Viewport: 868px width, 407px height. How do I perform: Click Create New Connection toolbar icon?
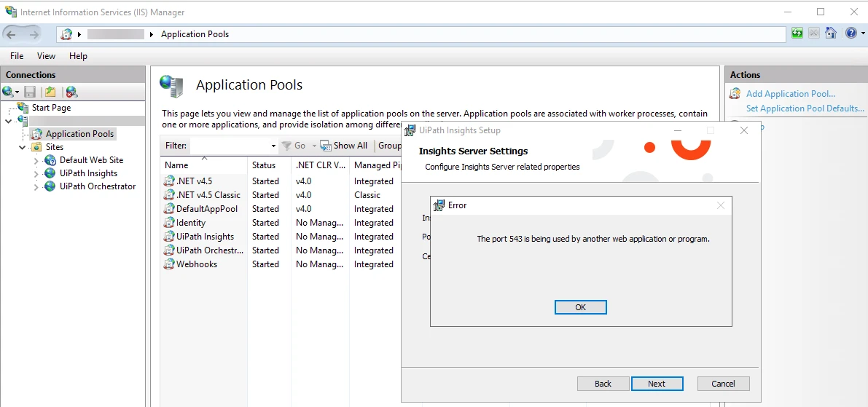[x=8, y=92]
